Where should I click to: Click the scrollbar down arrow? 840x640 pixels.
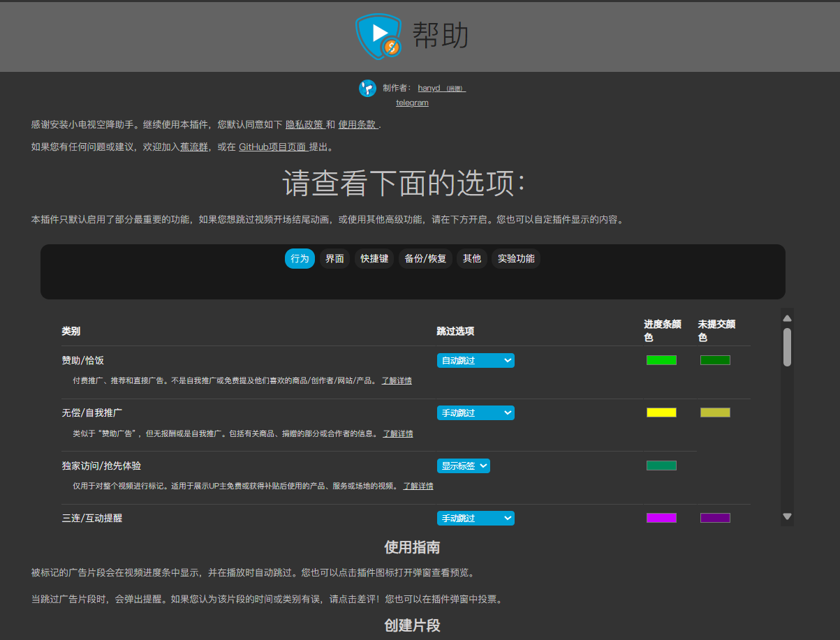click(786, 516)
